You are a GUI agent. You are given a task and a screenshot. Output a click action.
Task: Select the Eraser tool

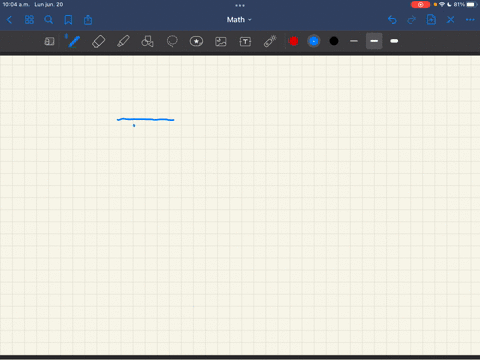coord(98,42)
